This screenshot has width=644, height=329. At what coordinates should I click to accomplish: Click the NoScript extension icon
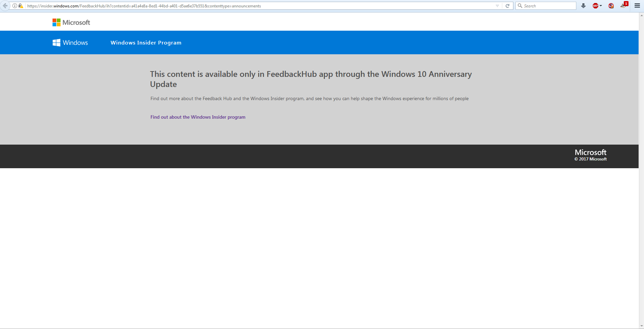tap(611, 6)
